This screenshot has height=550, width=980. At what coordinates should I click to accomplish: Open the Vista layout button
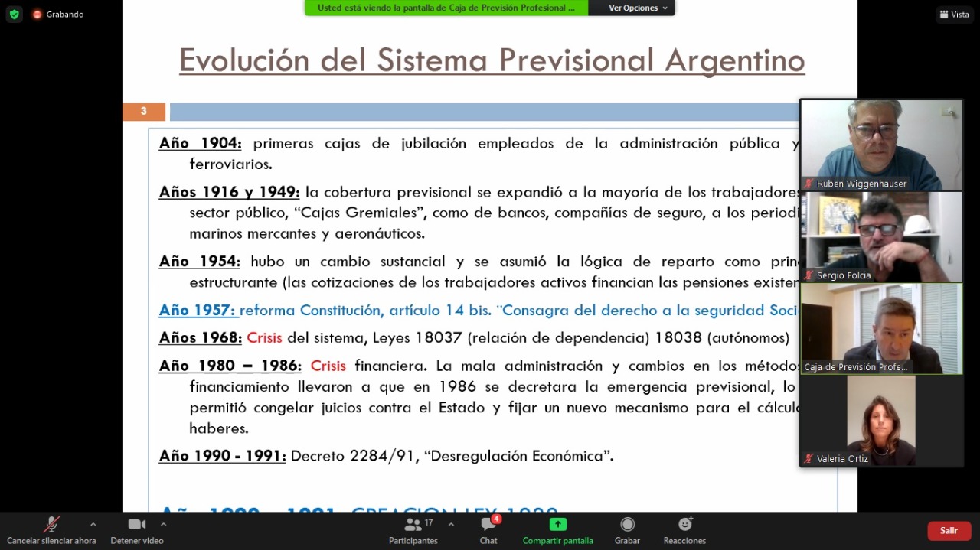pos(954,14)
